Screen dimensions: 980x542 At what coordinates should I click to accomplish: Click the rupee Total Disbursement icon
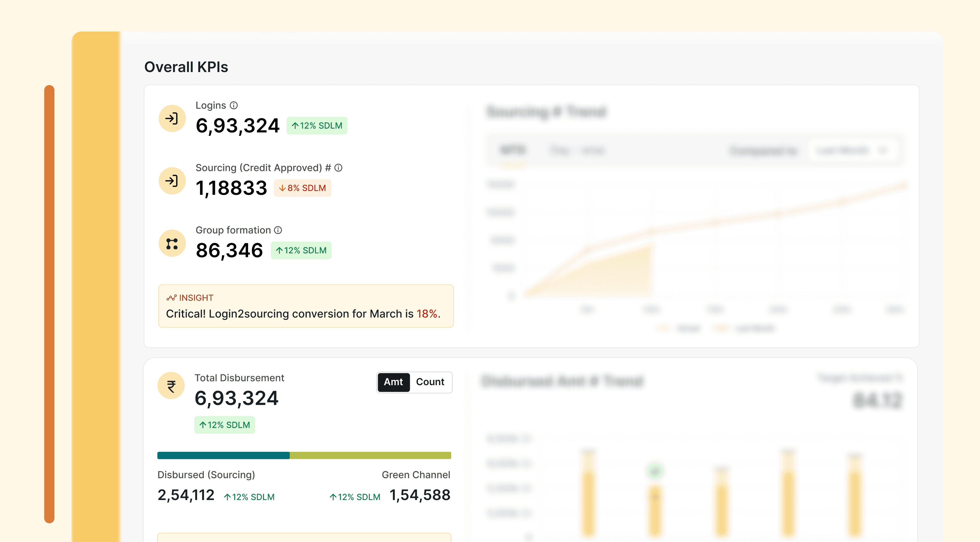171,385
